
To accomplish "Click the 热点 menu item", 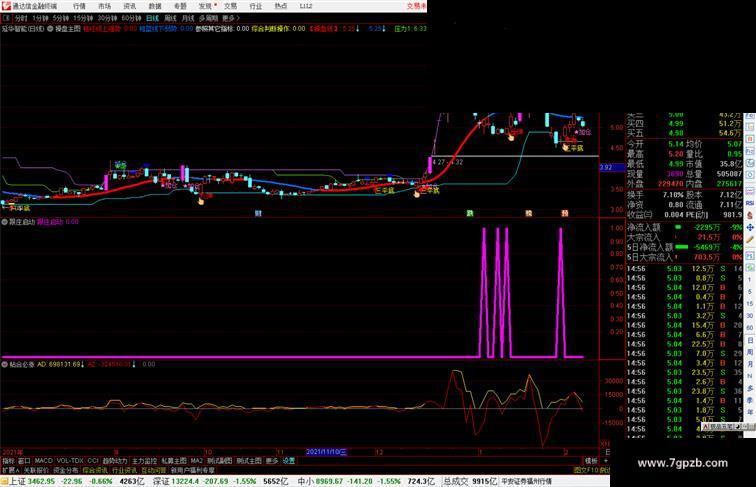I will (281, 6).
